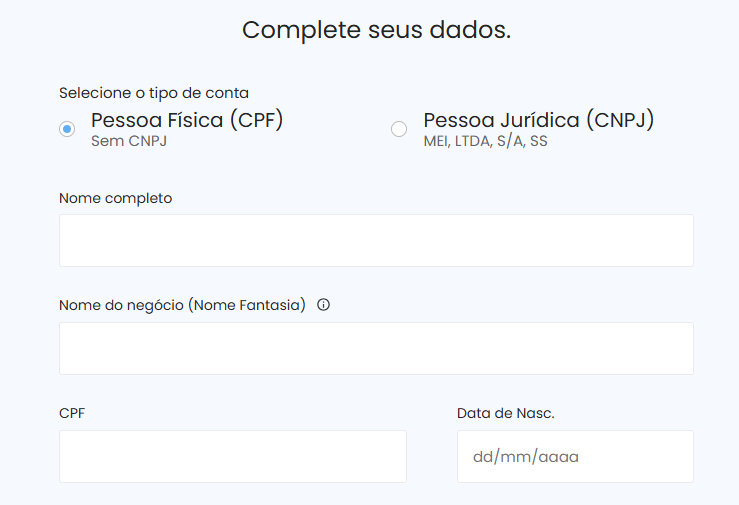Click the "Complete seus dados." heading

click(376, 30)
